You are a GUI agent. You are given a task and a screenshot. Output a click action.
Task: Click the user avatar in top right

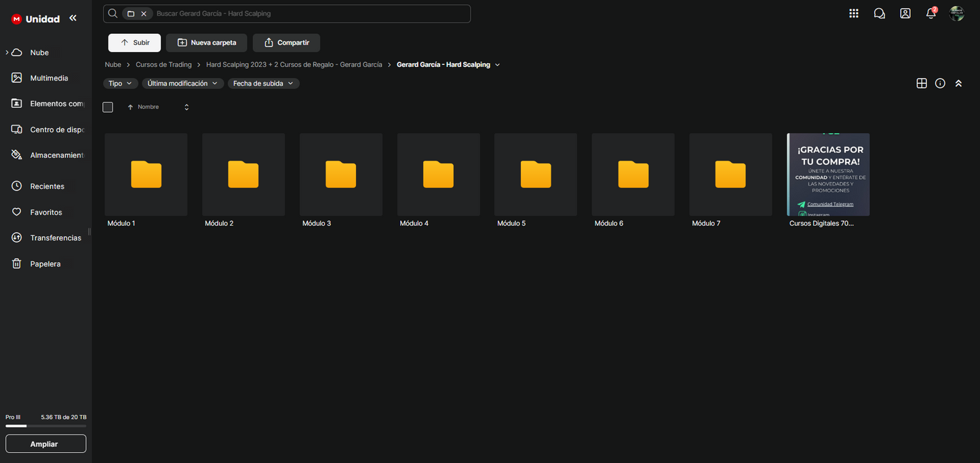957,14
